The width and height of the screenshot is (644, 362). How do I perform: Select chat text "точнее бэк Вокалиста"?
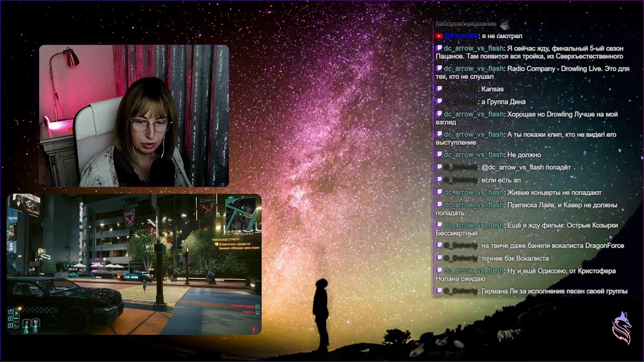[x=515, y=258]
